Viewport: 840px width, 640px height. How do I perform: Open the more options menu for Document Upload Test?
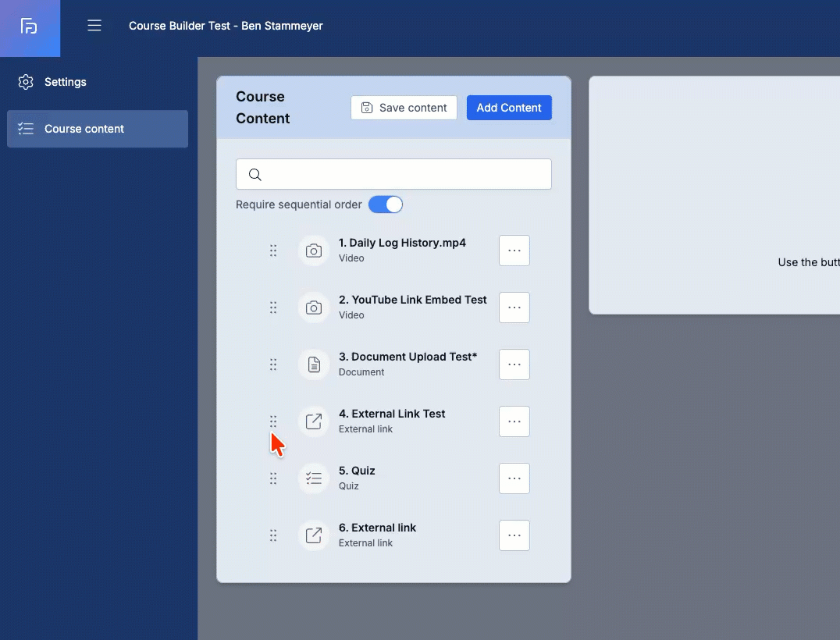coord(514,364)
